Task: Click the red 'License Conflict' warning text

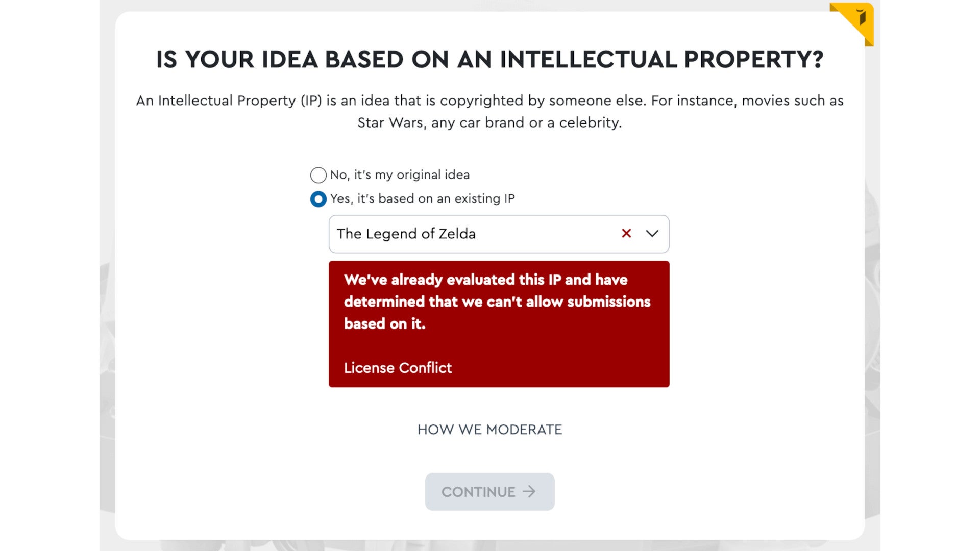Action: point(398,368)
